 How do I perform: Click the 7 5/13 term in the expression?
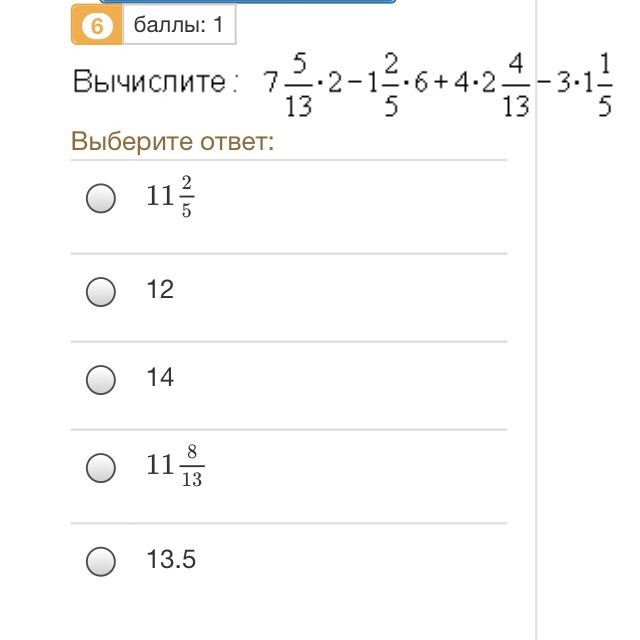click(288, 83)
